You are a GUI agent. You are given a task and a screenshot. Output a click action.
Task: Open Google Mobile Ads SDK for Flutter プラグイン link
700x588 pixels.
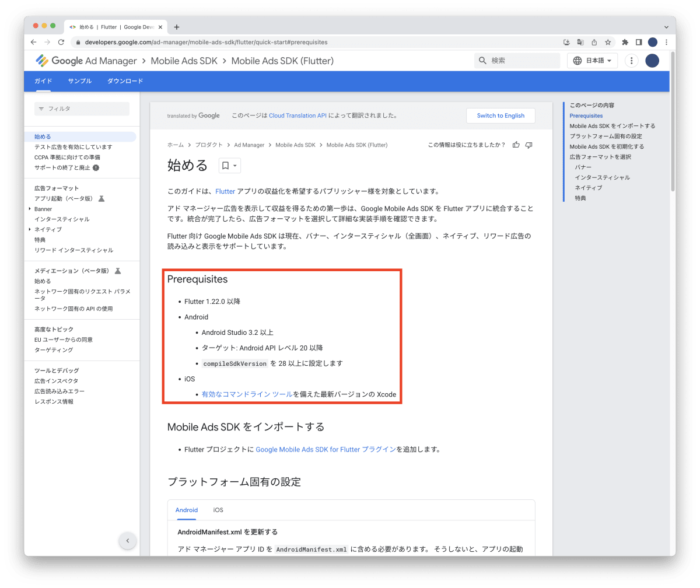point(326,449)
